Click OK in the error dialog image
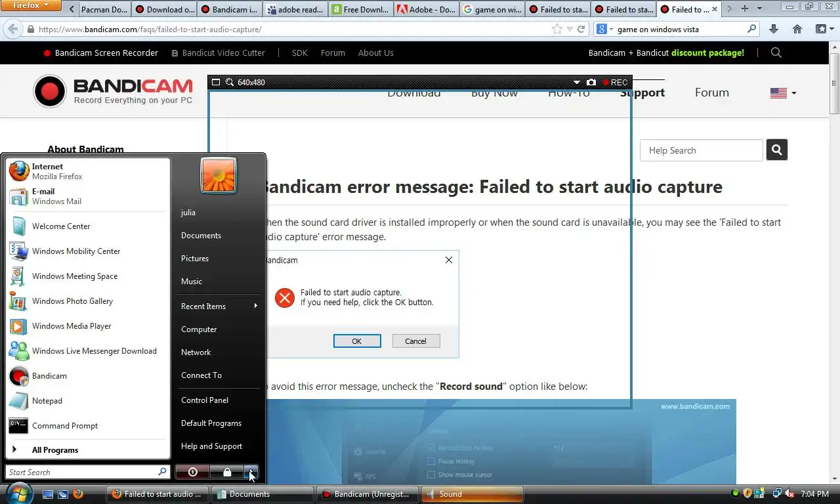Screen dimensions: 840x504 (357, 341)
